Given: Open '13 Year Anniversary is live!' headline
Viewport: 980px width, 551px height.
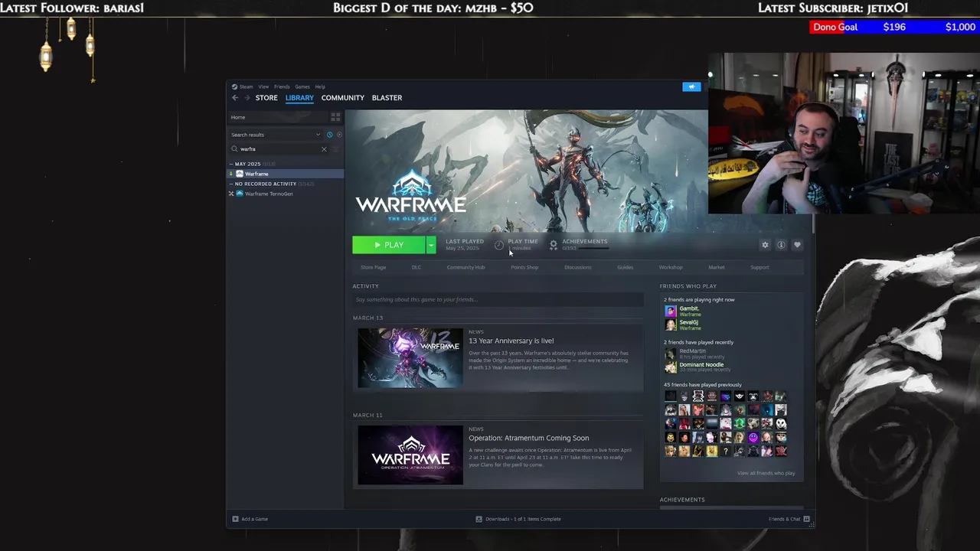Looking at the screenshot, I should pyautogui.click(x=511, y=341).
